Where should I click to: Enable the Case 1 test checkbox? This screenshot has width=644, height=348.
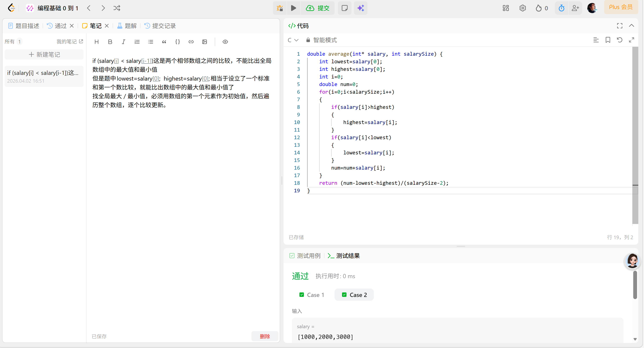[x=302, y=295]
